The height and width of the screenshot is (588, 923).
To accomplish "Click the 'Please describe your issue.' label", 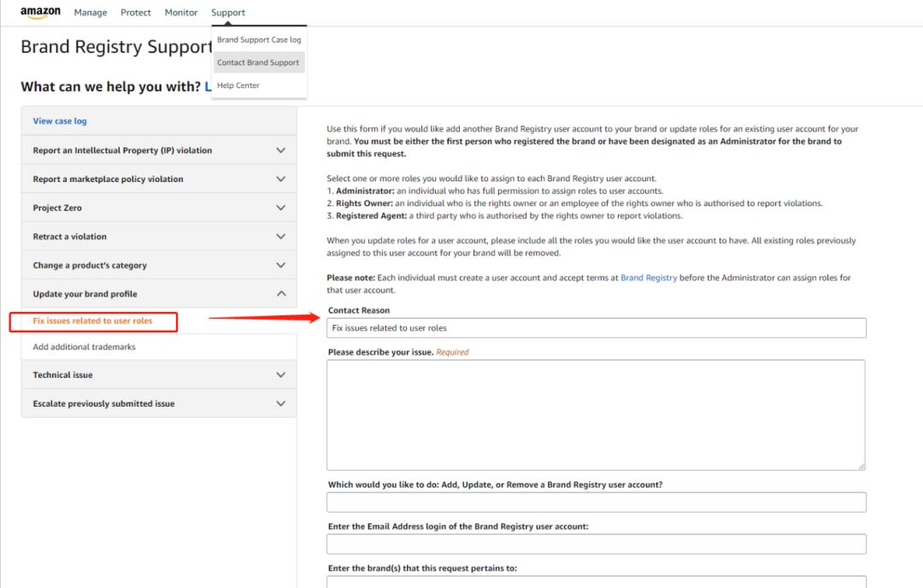I will pos(380,352).
